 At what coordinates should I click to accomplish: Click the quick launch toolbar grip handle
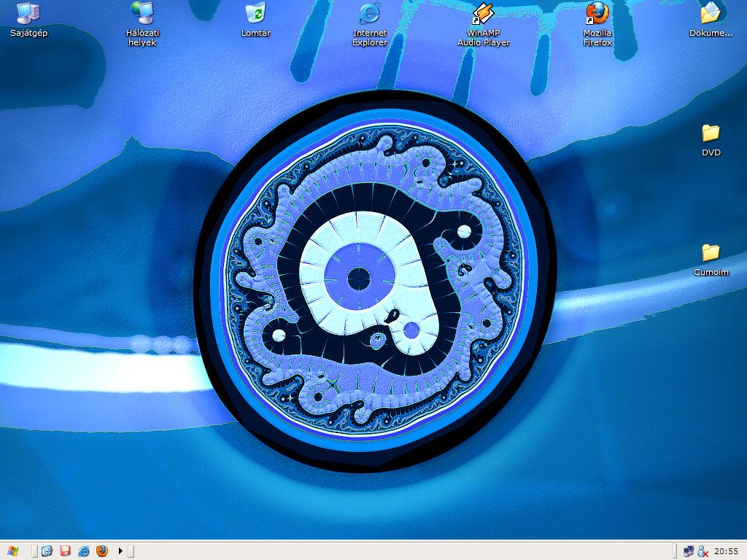point(34,551)
